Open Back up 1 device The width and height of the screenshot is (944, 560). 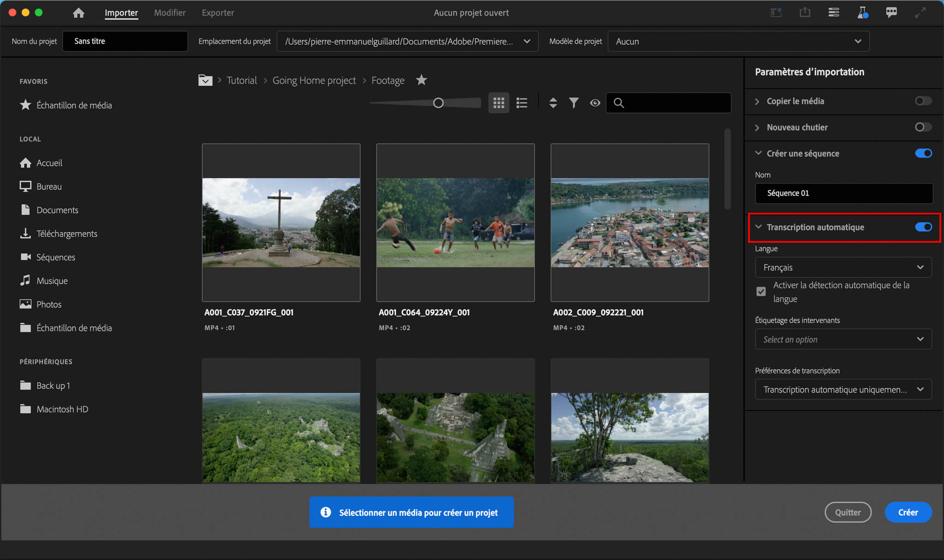tap(45, 385)
